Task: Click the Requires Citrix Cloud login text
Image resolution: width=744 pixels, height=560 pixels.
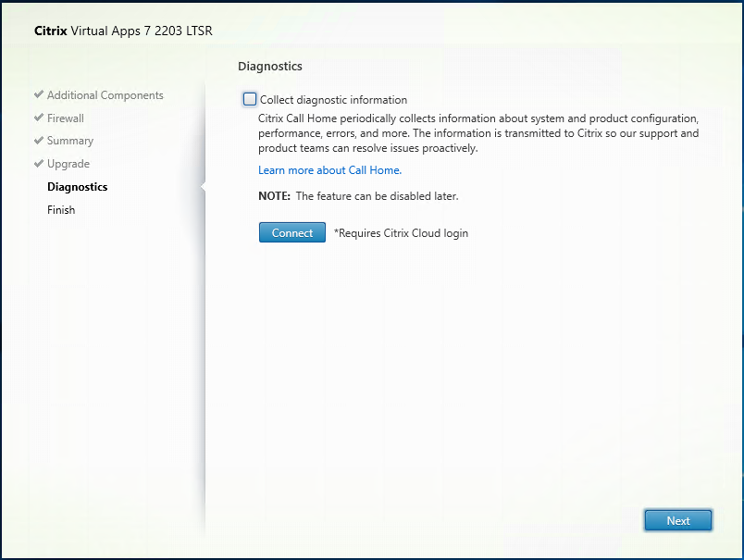Action: click(401, 233)
